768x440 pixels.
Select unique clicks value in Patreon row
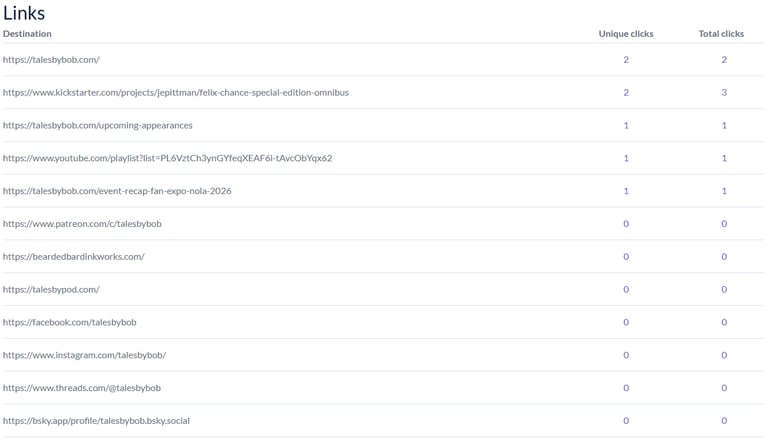point(626,224)
